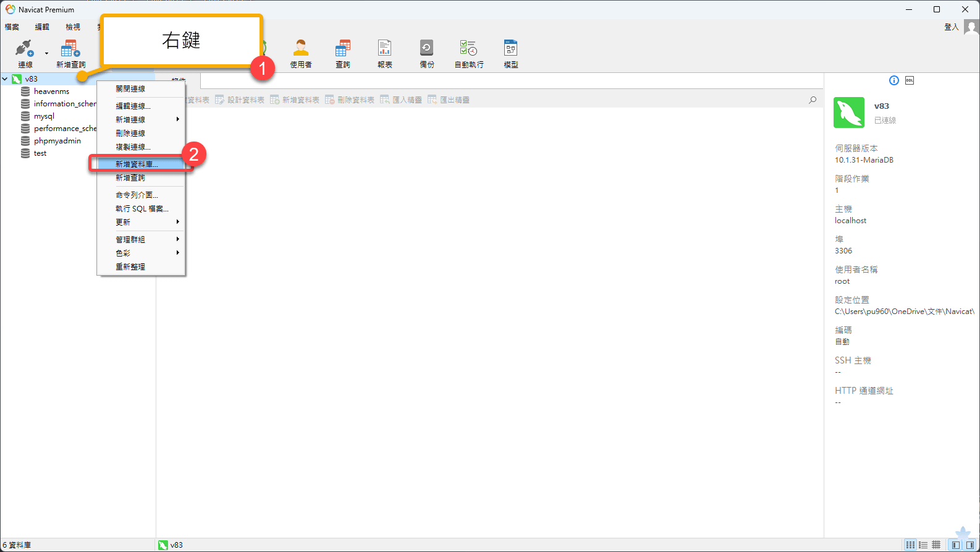The image size is (980, 552).
Task: Select the phpmyadmin database
Action: [57, 141]
